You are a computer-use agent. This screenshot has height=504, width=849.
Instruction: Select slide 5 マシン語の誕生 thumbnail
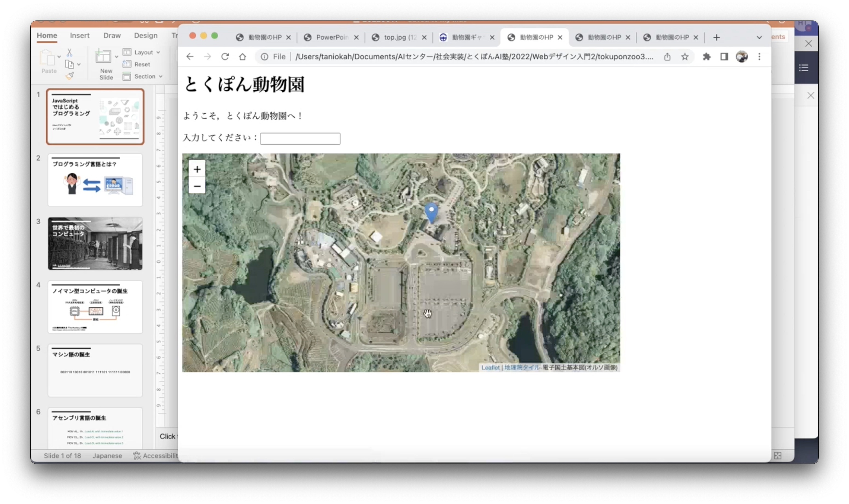pos(95,371)
